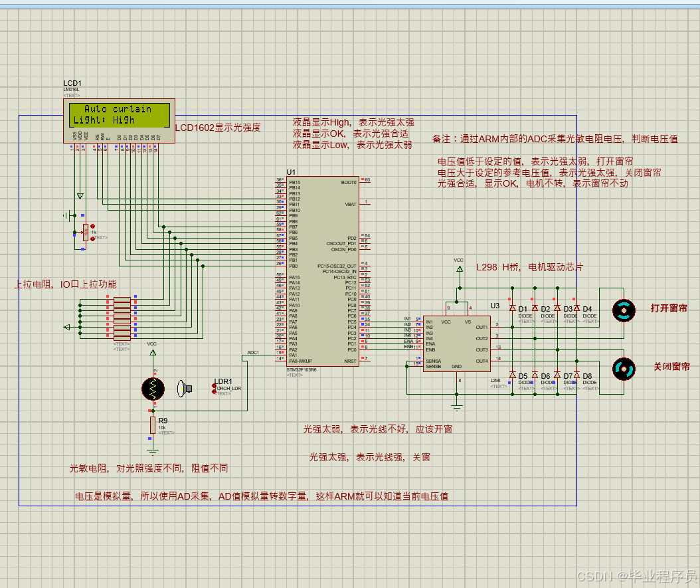Select the lower motor labeled 关闭窗帘
Viewport: 700px width, 588px height.
pyautogui.click(x=624, y=369)
